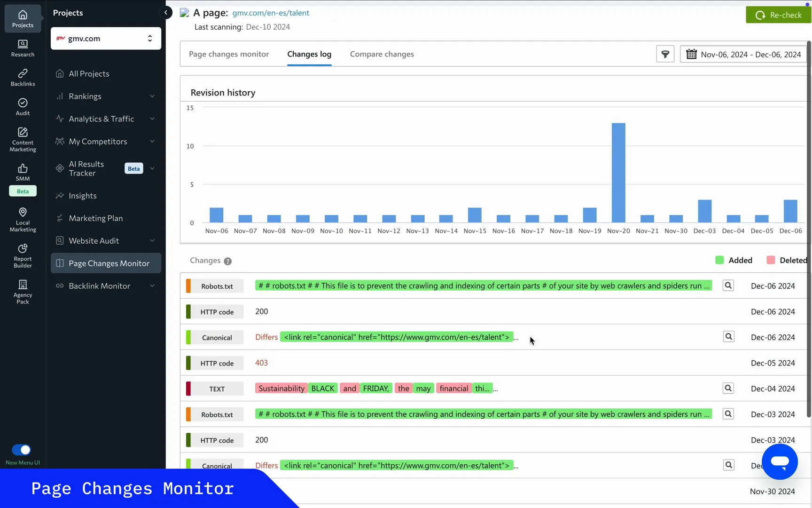Open the gmv.com project selector

point(105,38)
